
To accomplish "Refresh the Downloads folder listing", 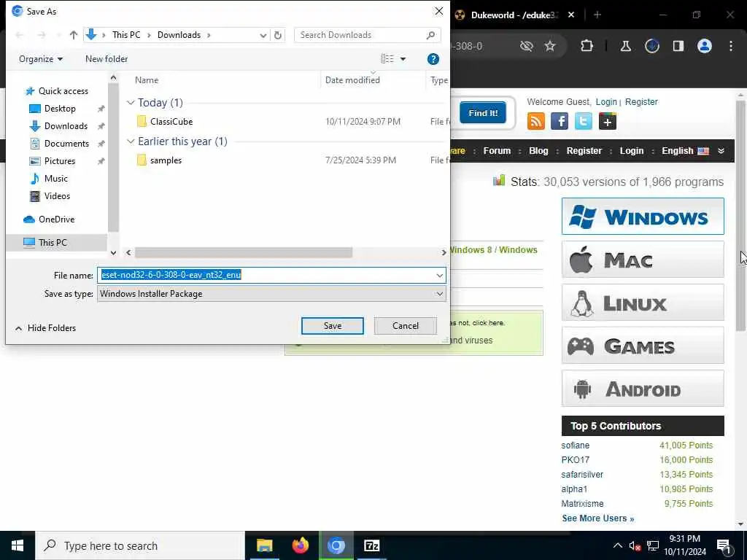I will pos(278,35).
